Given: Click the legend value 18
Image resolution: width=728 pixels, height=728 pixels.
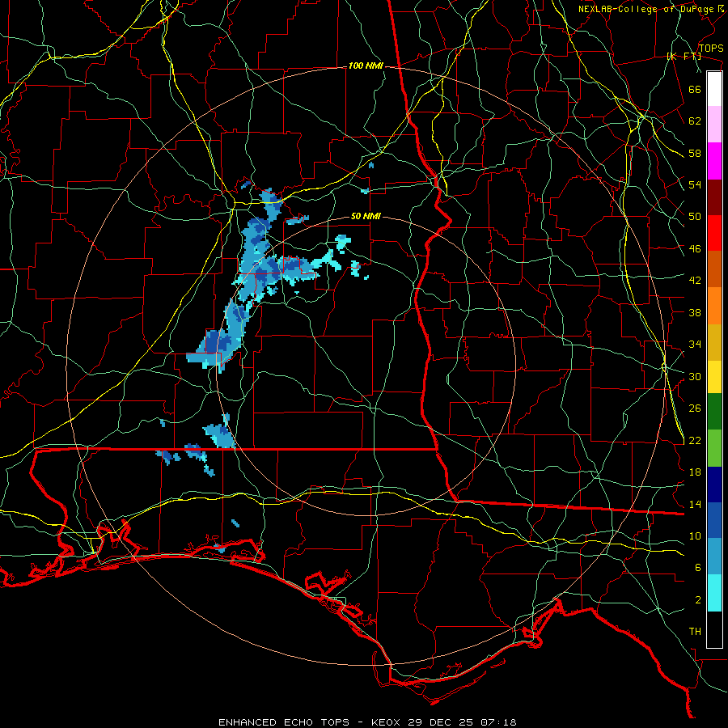Looking at the screenshot, I should coord(695,472).
